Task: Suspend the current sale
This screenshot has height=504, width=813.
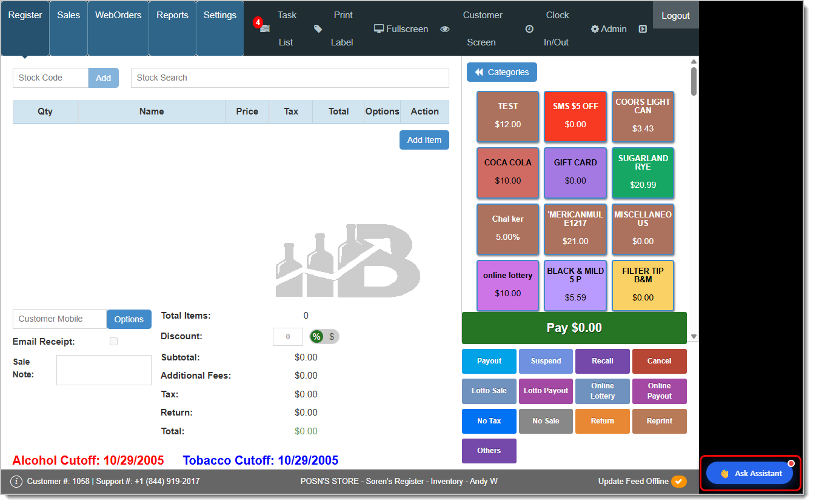Action: [x=546, y=361]
